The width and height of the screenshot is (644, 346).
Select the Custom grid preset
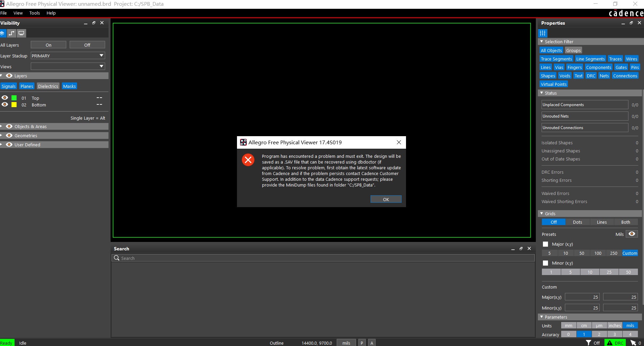[x=630, y=253]
